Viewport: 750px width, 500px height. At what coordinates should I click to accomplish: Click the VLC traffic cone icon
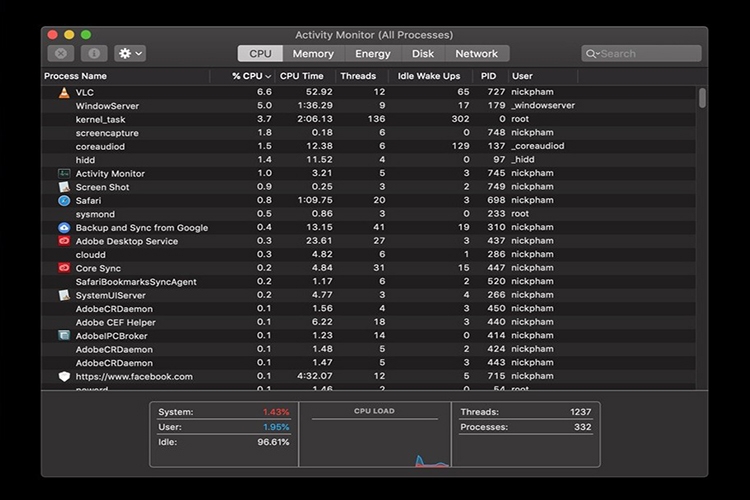[64, 92]
